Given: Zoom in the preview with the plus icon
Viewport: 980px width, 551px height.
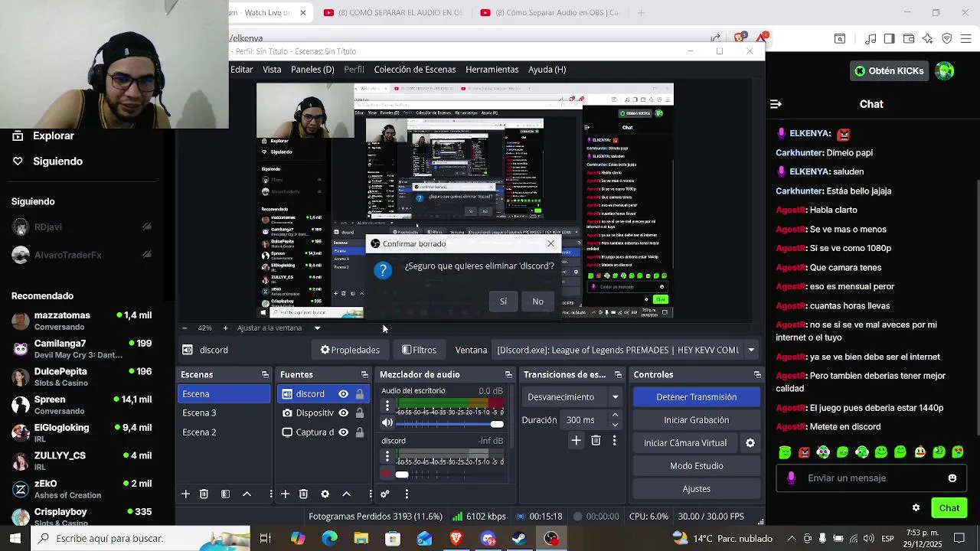Looking at the screenshot, I should click(225, 328).
